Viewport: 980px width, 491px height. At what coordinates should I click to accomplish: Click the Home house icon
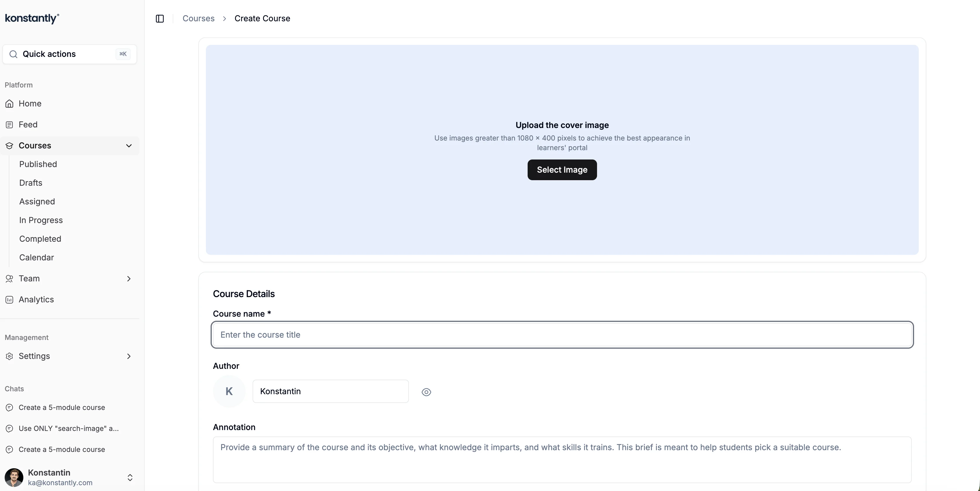[10, 104]
